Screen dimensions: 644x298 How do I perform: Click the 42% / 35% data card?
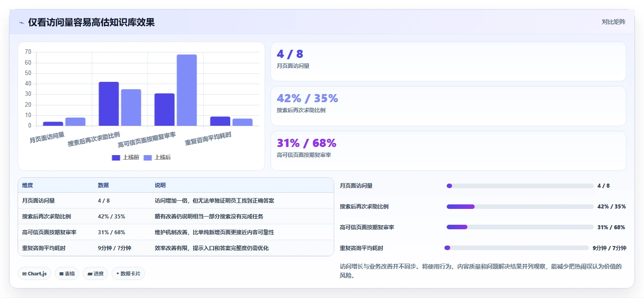pyautogui.click(x=448, y=106)
